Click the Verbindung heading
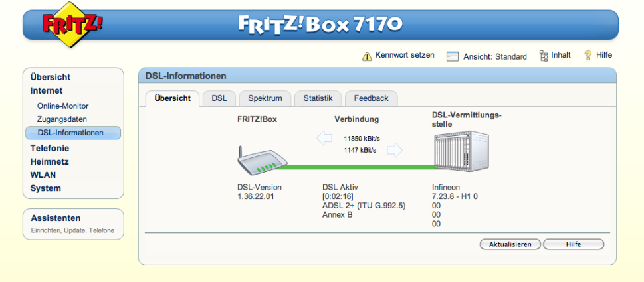Screen dimensions: 644x282 point(356,119)
